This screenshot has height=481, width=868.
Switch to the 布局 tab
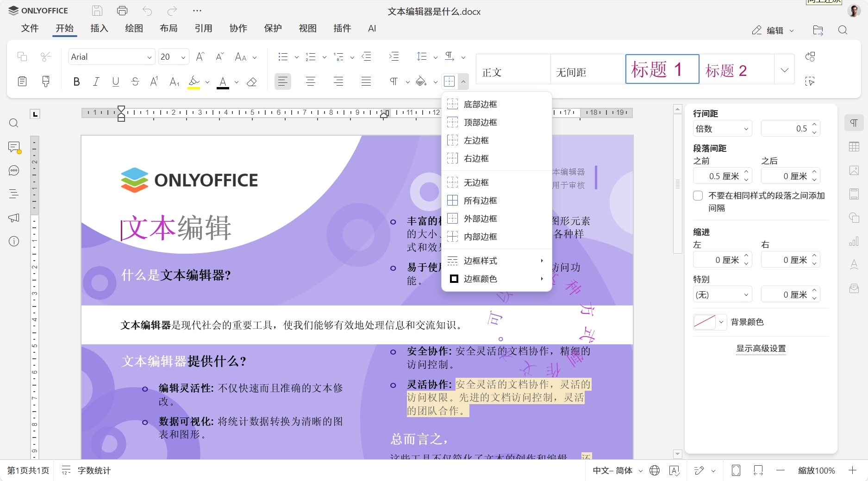(169, 28)
